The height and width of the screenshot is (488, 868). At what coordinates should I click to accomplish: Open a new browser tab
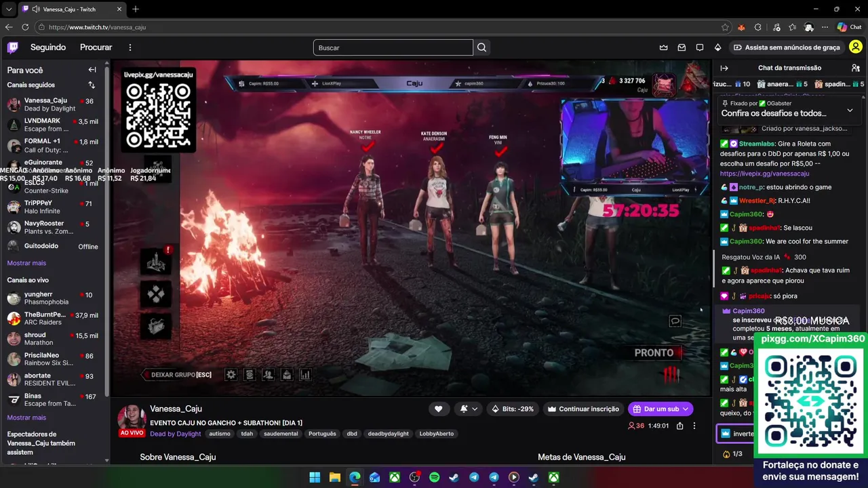(x=136, y=9)
